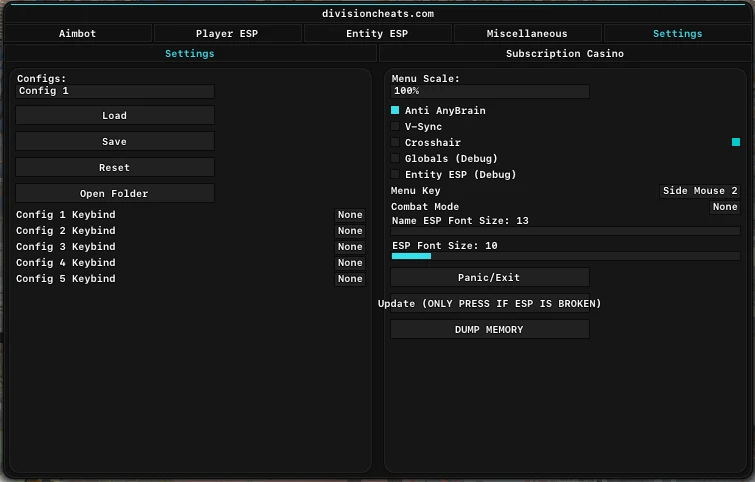Click the Configs: label
This screenshot has width=755, height=482.
click(x=41, y=78)
